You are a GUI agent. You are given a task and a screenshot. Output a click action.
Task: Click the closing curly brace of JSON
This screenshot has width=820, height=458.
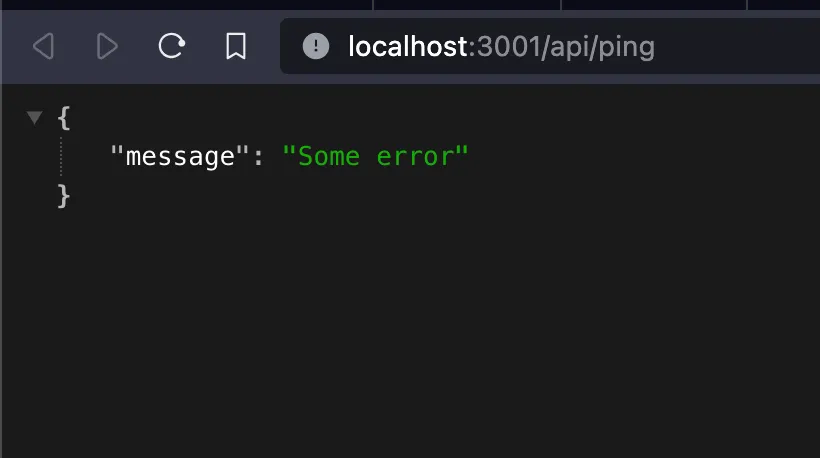(64, 195)
